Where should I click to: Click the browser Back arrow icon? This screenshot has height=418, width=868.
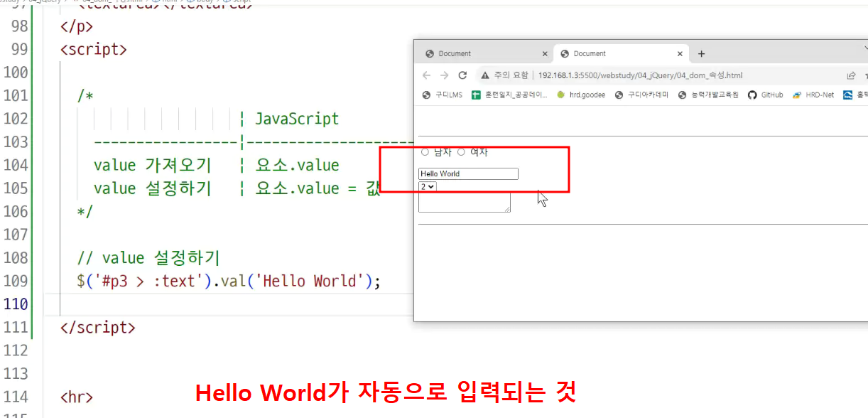426,75
